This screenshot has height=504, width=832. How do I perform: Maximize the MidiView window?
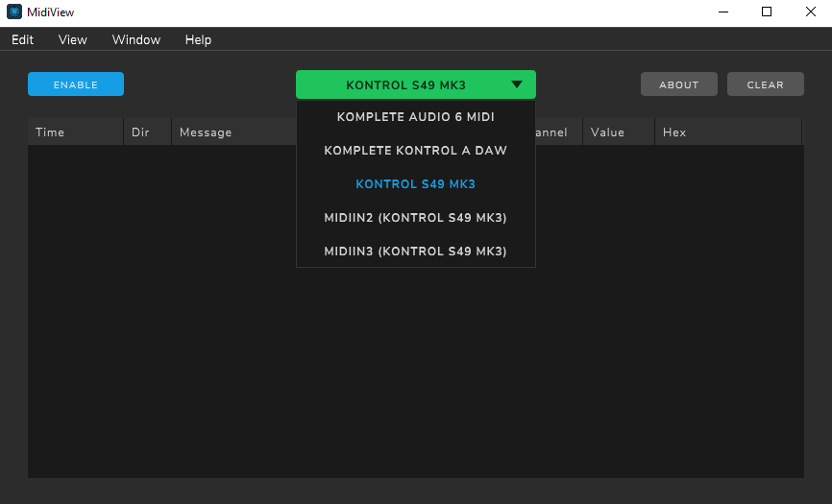pos(767,12)
